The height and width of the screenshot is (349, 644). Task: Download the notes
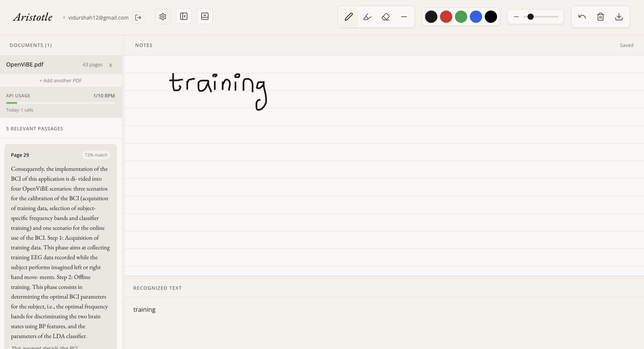(619, 17)
